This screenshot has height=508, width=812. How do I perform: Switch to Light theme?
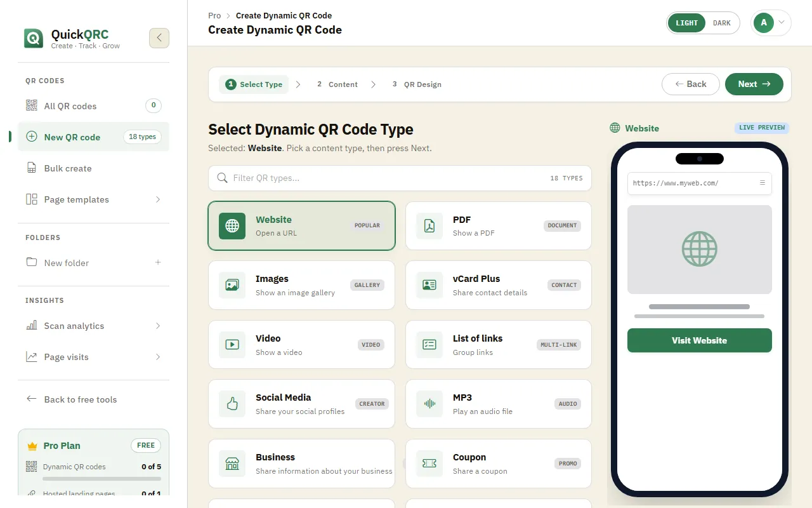(686, 23)
